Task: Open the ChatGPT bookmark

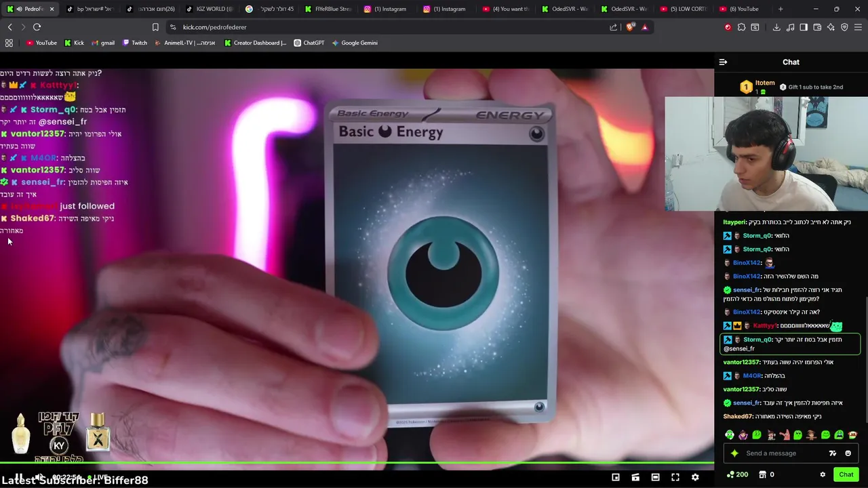Action: pos(309,43)
